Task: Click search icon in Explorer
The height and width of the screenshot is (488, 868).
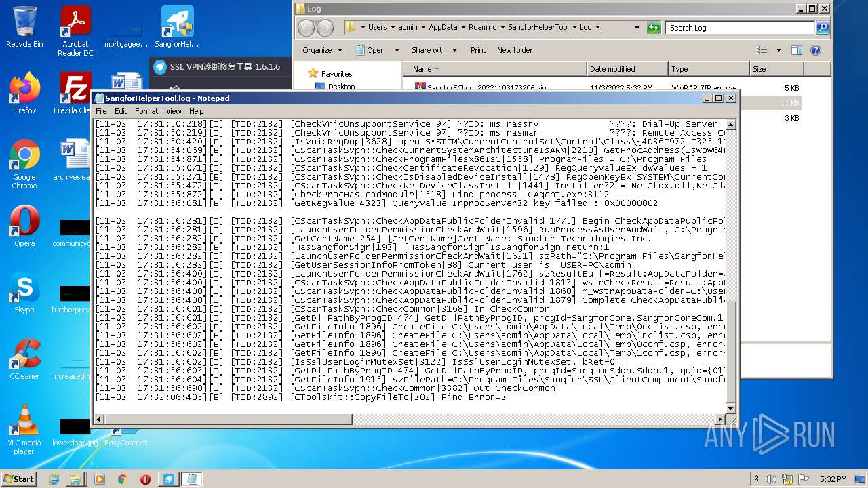Action: click(823, 28)
